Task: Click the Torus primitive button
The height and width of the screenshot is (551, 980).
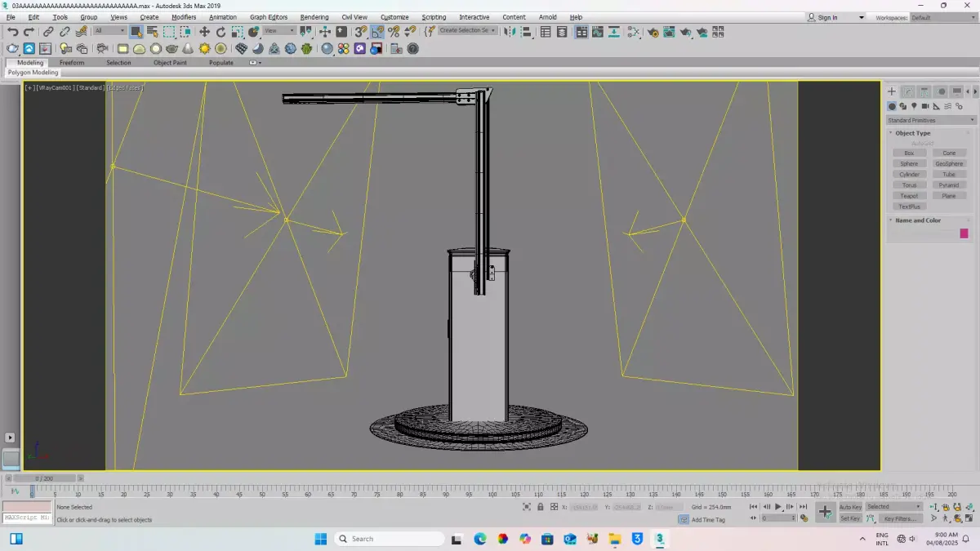Action: pyautogui.click(x=909, y=185)
